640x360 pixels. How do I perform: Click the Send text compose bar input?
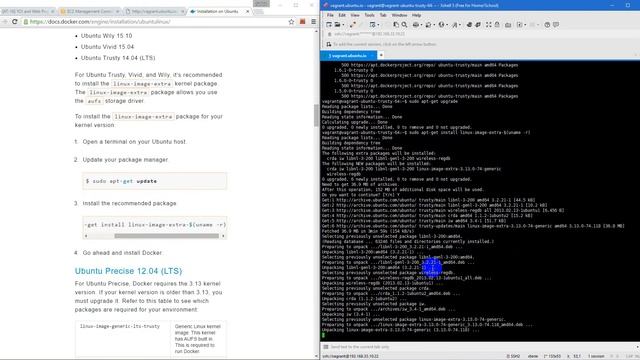coord(482,347)
